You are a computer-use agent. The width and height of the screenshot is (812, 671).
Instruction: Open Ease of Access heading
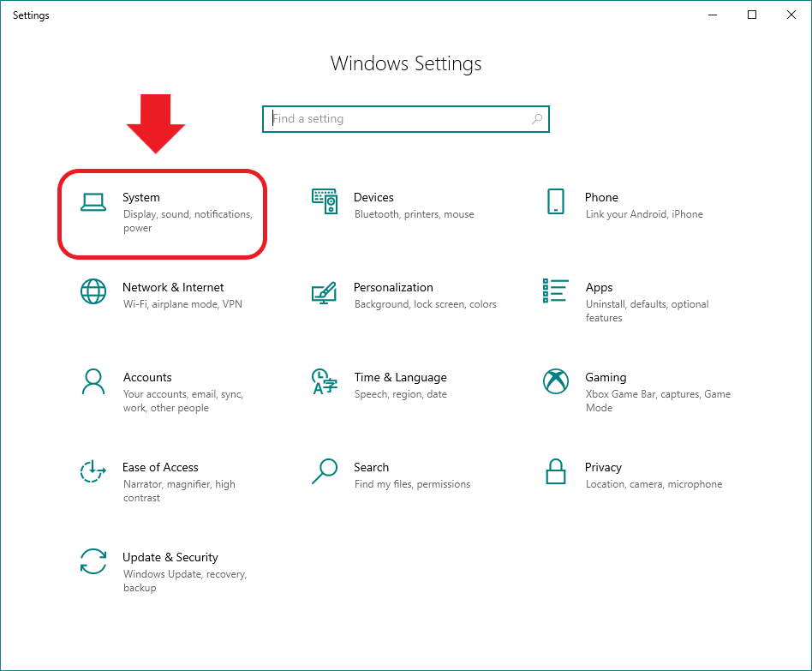click(x=160, y=467)
